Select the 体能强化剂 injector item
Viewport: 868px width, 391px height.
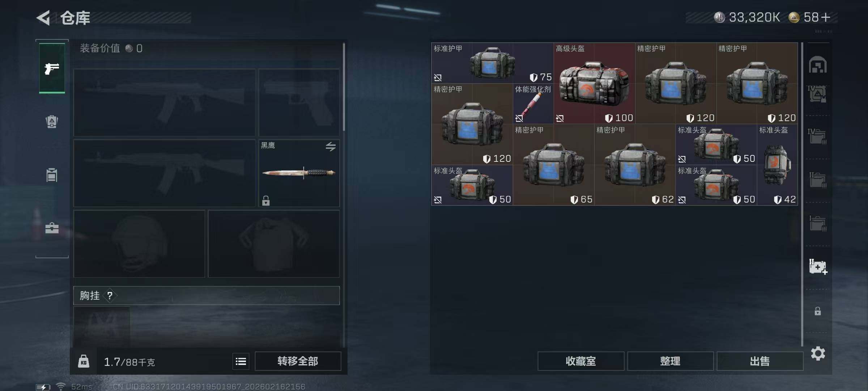(x=533, y=104)
